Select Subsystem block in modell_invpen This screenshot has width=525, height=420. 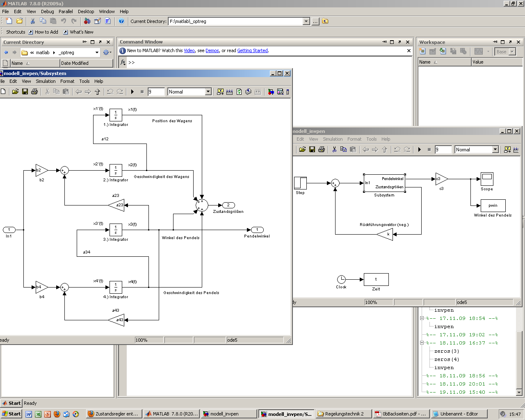click(x=384, y=183)
